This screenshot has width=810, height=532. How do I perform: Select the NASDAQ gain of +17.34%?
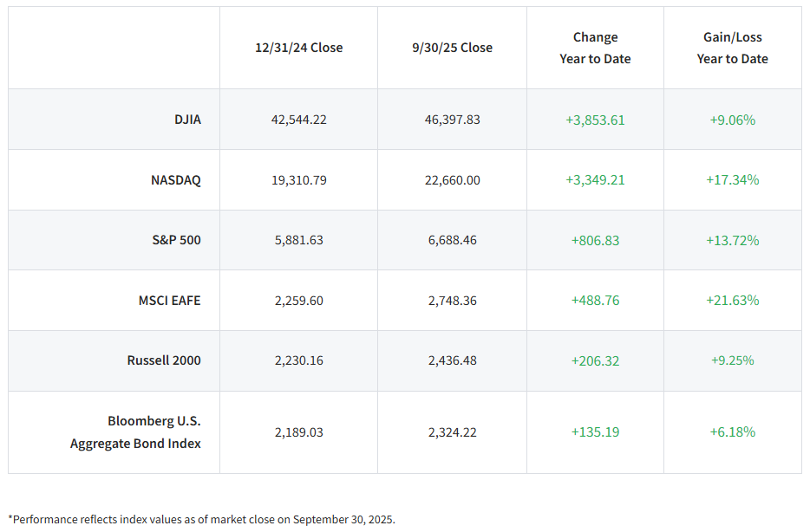coord(732,180)
